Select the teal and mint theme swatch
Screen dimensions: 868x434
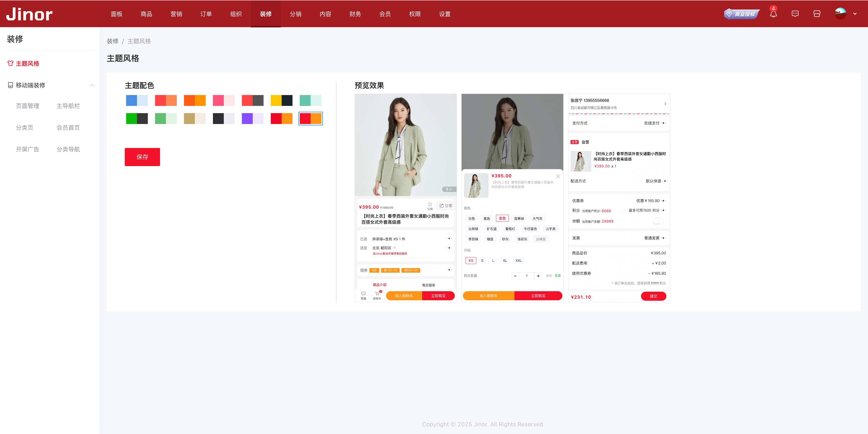[x=310, y=100]
